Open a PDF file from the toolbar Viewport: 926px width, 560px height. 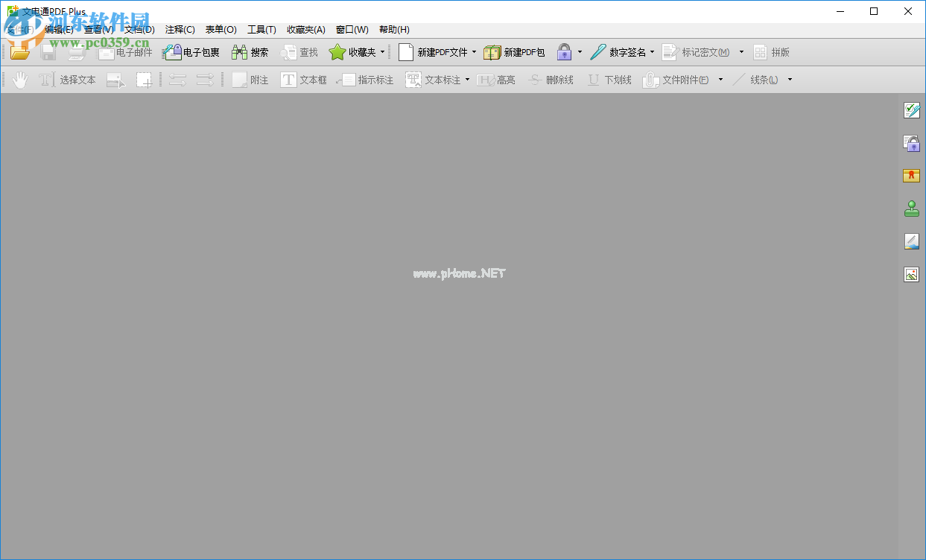click(19, 52)
